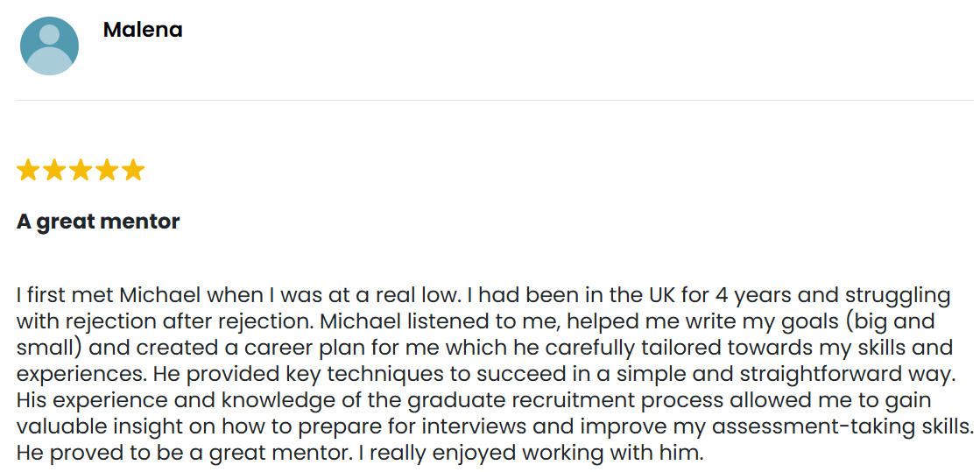980x472 pixels.
Task: Click the reviewer name Malena
Action: pyautogui.click(x=143, y=30)
